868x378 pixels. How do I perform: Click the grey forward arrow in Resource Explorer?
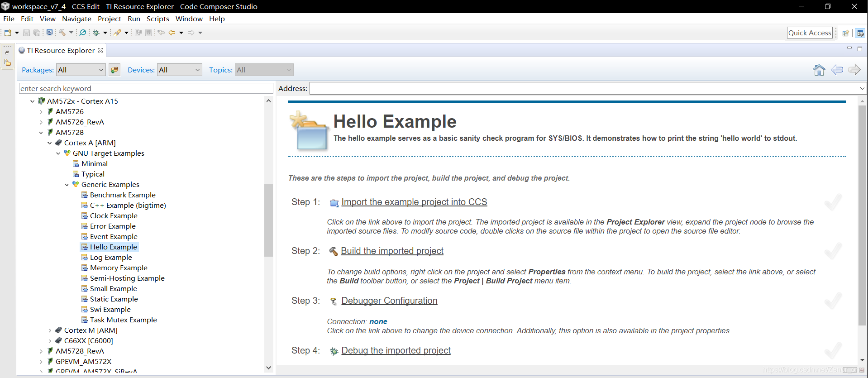tap(854, 70)
